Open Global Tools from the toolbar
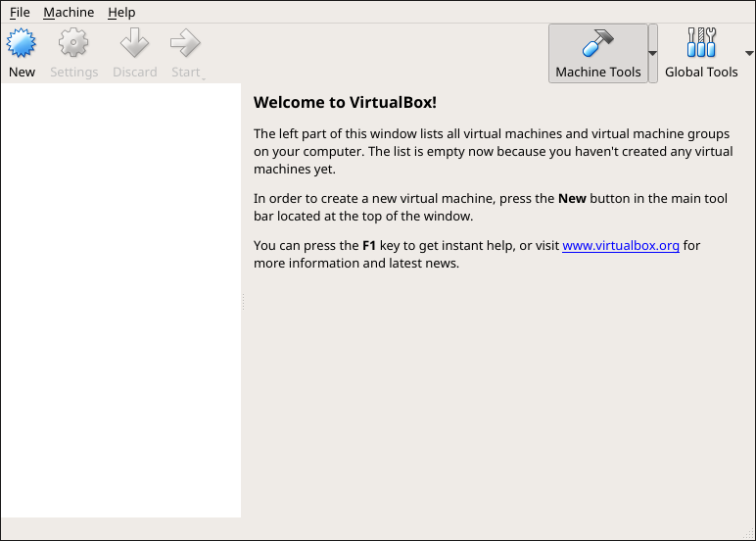The width and height of the screenshot is (756, 541). point(701,53)
